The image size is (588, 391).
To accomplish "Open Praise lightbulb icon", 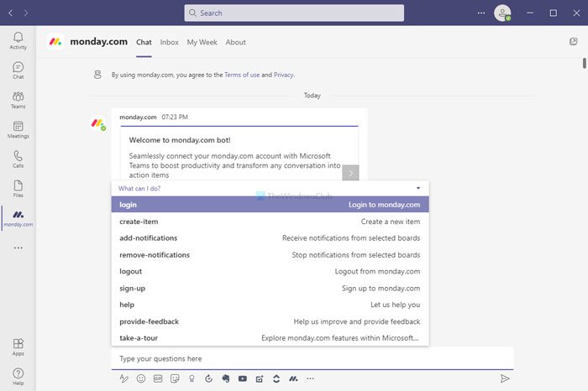I will pyautogui.click(x=192, y=378).
